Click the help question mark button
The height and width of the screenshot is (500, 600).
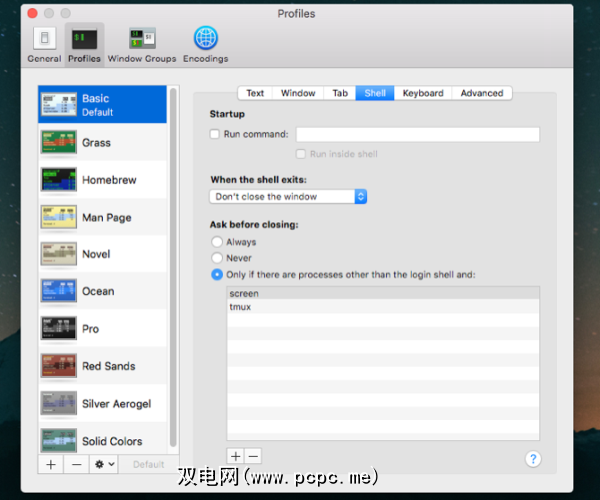[532, 459]
